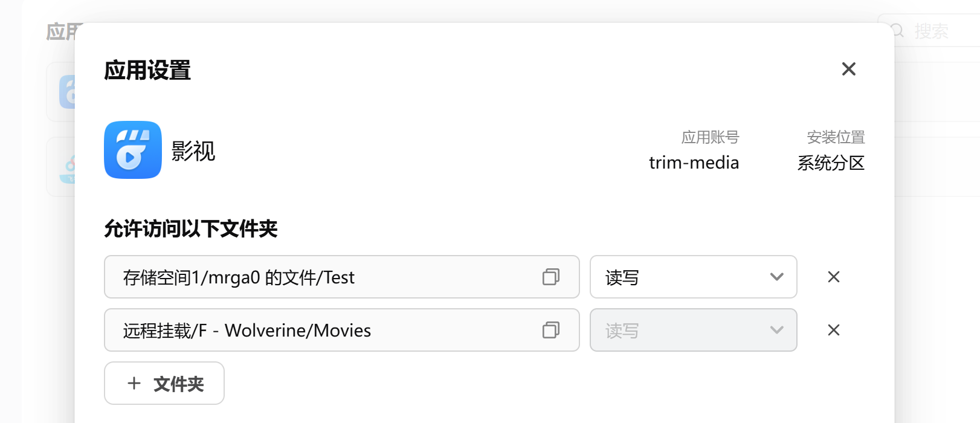Click the 远程挂载/F - Wolverine/Movies path field
The height and width of the screenshot is (423, 980).
pyautogui.click(x=326, y=330)
